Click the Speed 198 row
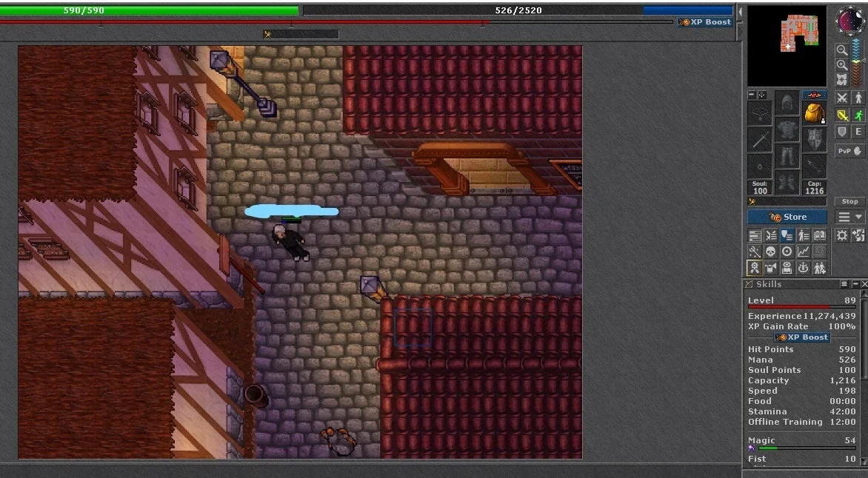868x478 pixels. point(801,391)
